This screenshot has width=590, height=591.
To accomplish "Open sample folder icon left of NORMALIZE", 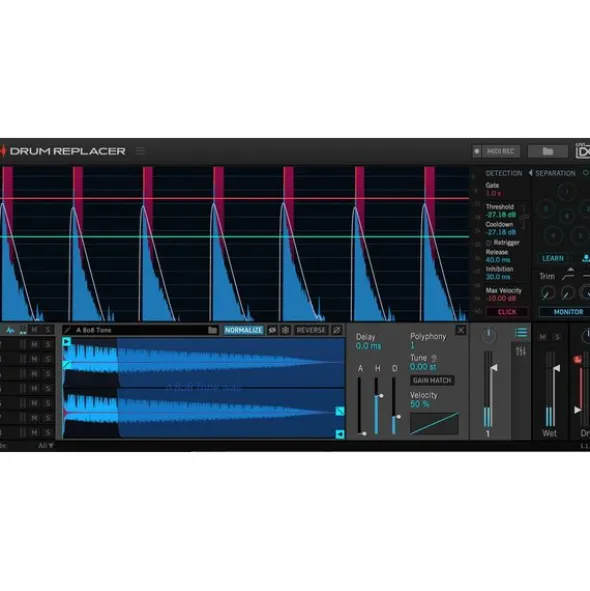I will click(213, 330).
